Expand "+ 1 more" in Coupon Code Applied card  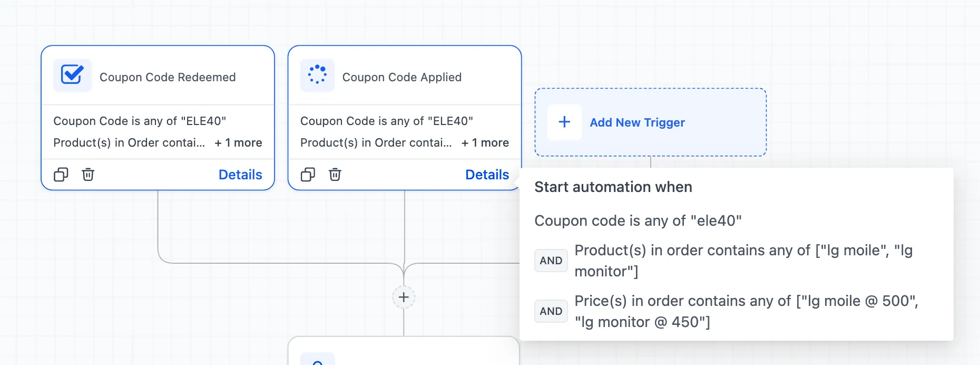click(x=485, y=143)
